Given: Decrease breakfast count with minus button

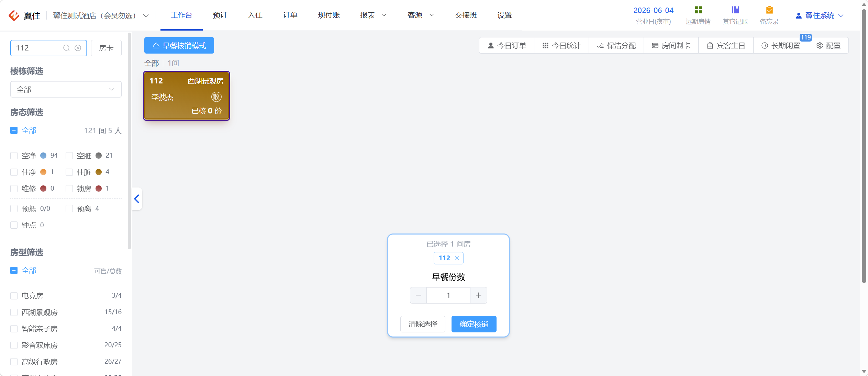Looking at the screenshot, I should (418, 295).
